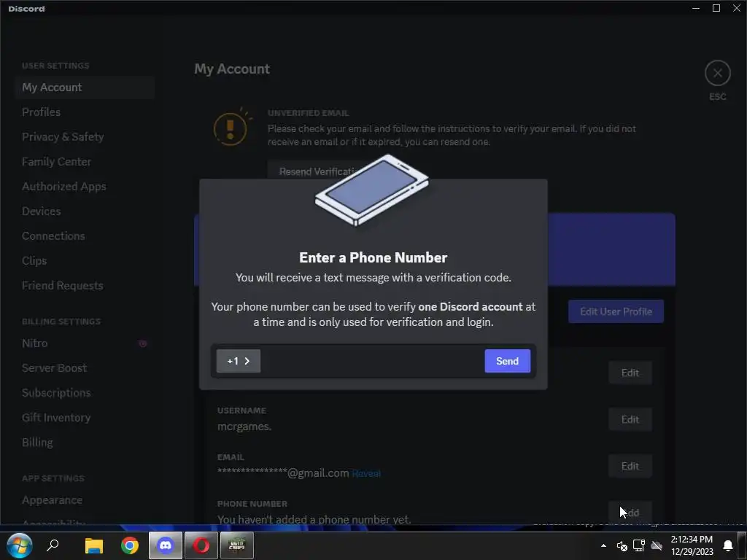Go to Privacy & Safety settings
The height and width of the screenshot is (560, 747).
(x=85, y=136)
